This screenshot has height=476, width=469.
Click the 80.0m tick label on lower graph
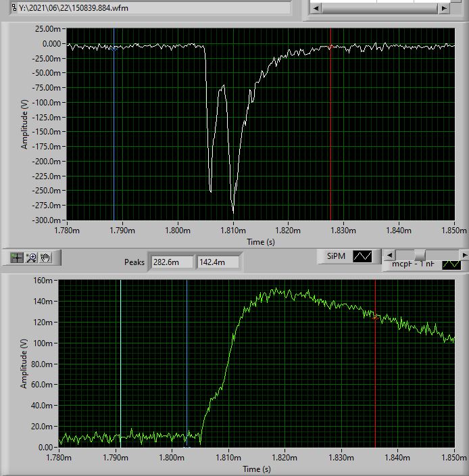pyautogui.click(x=42, y=364)
